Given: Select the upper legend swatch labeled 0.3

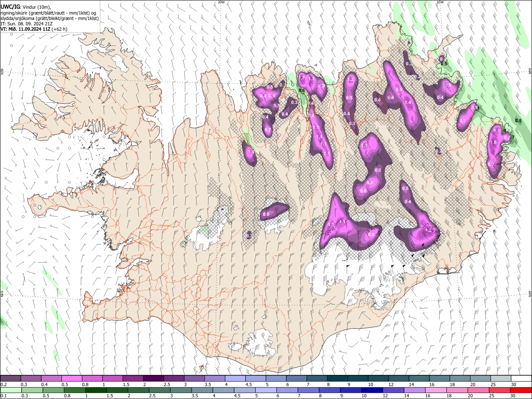Looking at the screenshot, I should click(31, 379).
